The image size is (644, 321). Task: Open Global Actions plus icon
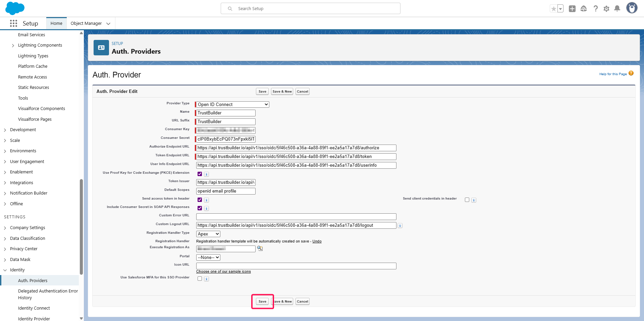point(572,9)
